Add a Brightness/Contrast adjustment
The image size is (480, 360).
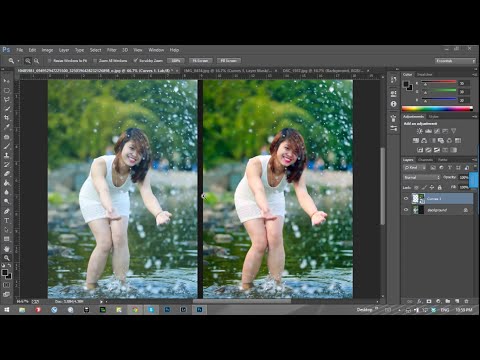point(420,131)
